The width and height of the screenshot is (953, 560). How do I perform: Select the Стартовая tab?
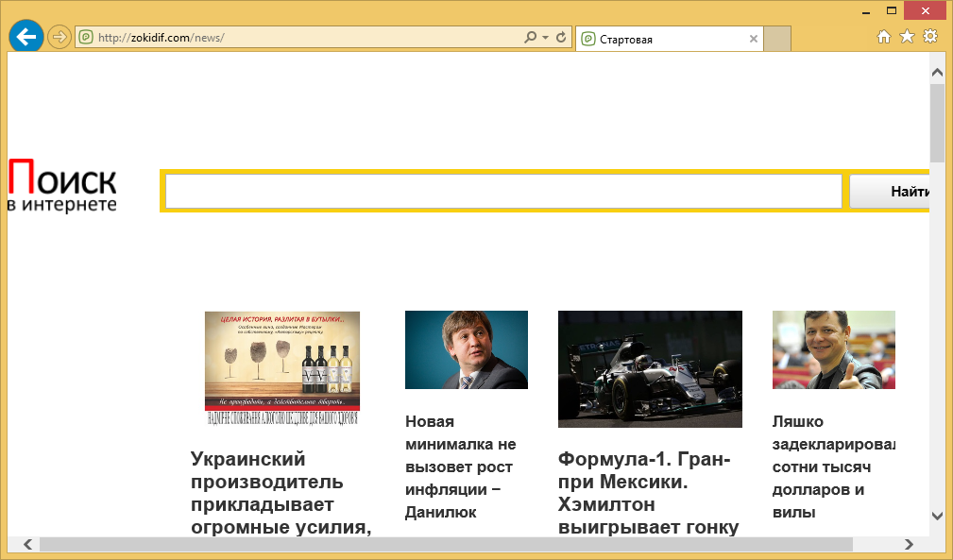pos(661,40)
